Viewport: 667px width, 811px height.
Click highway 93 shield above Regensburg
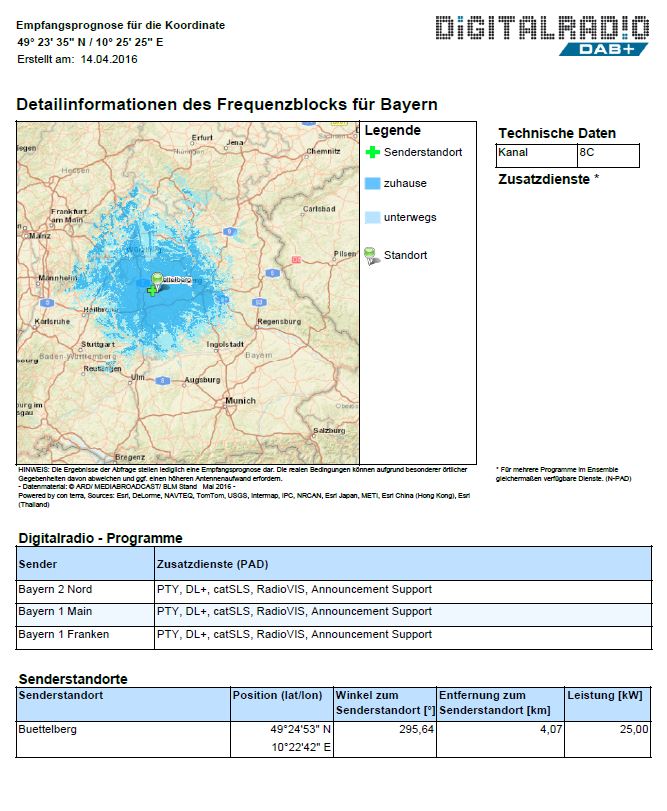(258, 301)
